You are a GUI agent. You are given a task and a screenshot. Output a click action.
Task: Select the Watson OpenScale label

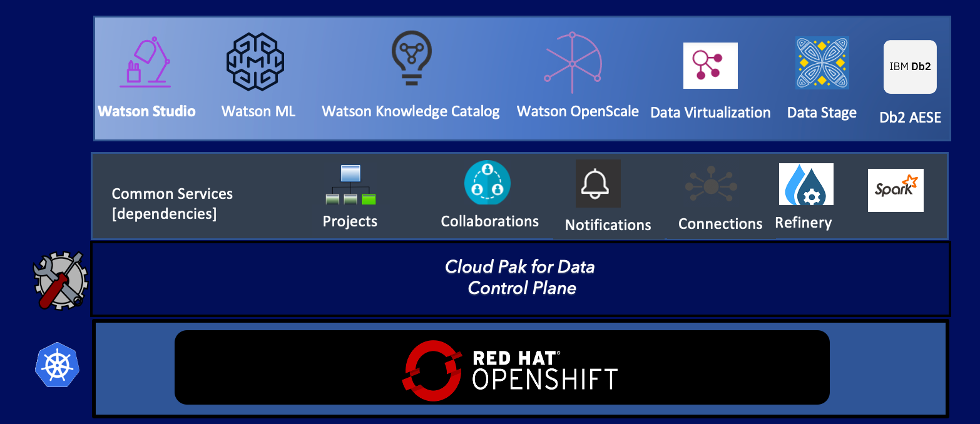(x=578, y=111)
